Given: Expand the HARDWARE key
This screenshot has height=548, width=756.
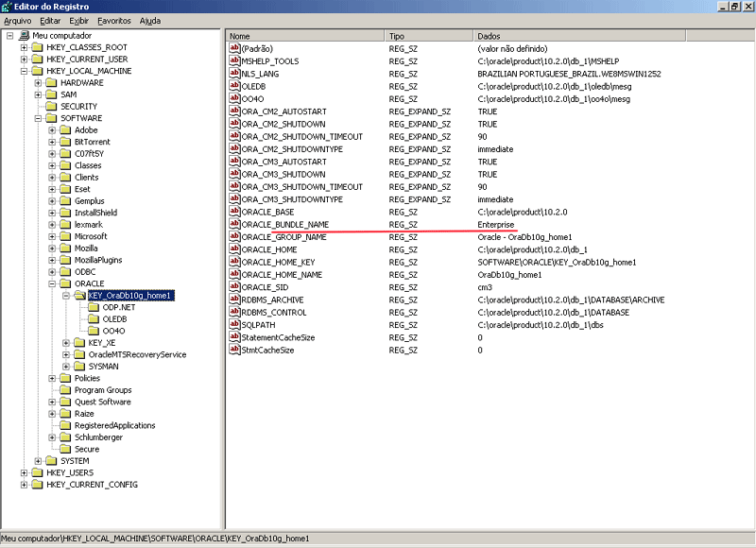Looking at the screenshot, I should pos(38,83).
